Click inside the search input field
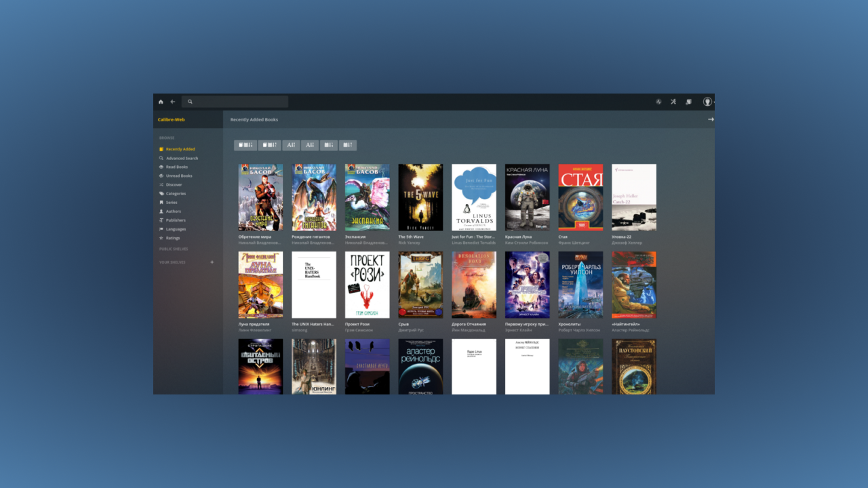868x488 pixels. coord(237,102)
